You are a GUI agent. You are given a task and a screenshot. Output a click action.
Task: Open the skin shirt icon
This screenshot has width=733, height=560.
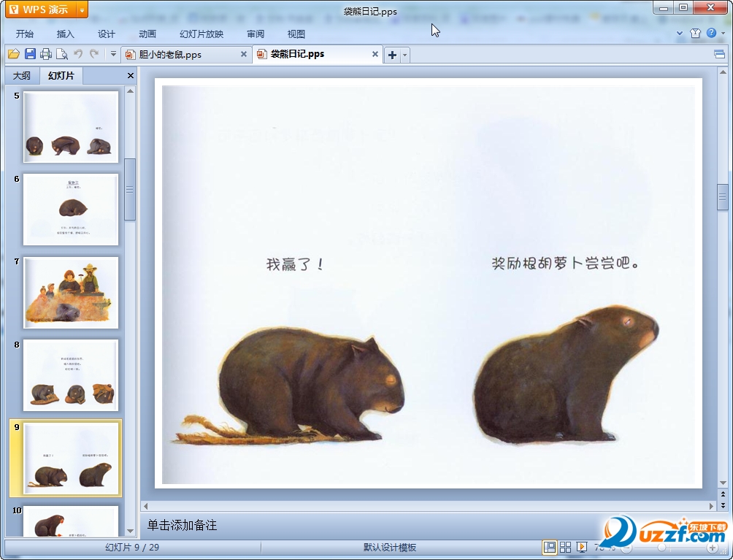point(695,33)
